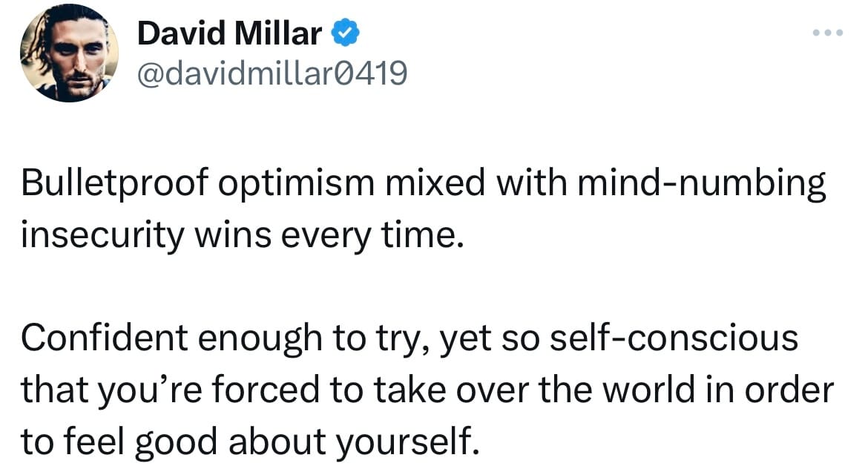868x472 pixels.
Task: Click the blue verified checkmark badge
Action: tap(346, 33)
